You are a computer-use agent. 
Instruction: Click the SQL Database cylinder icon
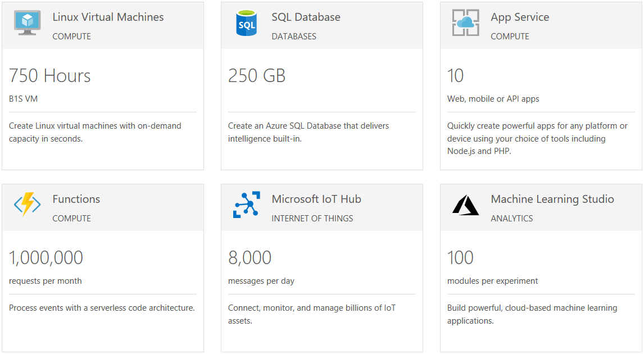246,24
